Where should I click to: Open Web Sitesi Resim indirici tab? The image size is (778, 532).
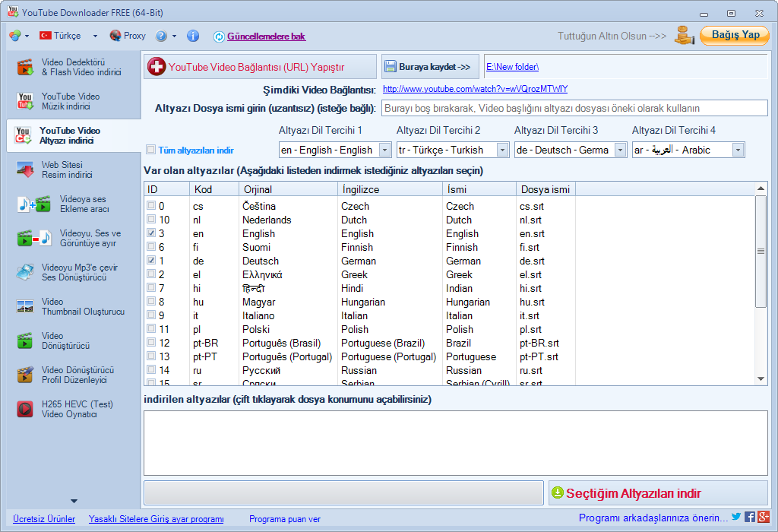tap(74, 169)
